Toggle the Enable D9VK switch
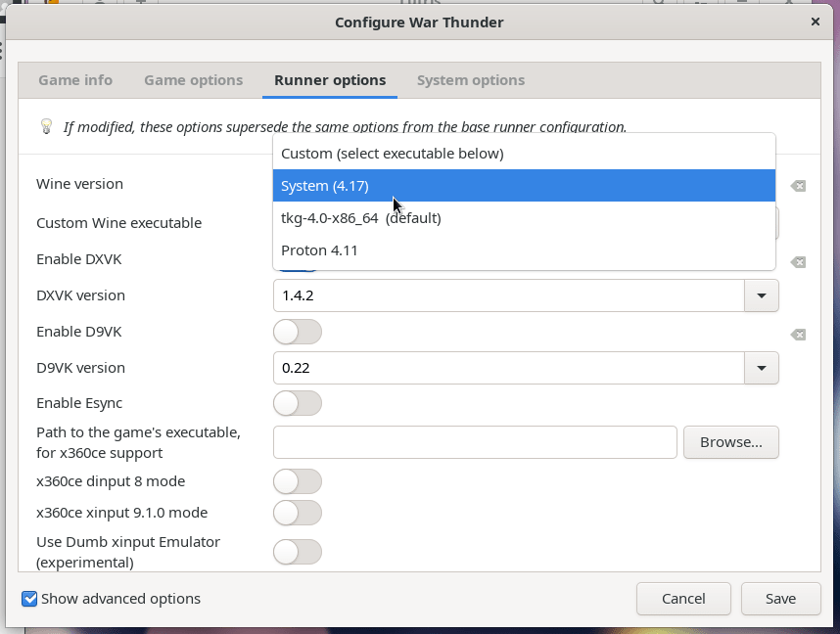The image size is (840, 634). (x=298, y=332)
